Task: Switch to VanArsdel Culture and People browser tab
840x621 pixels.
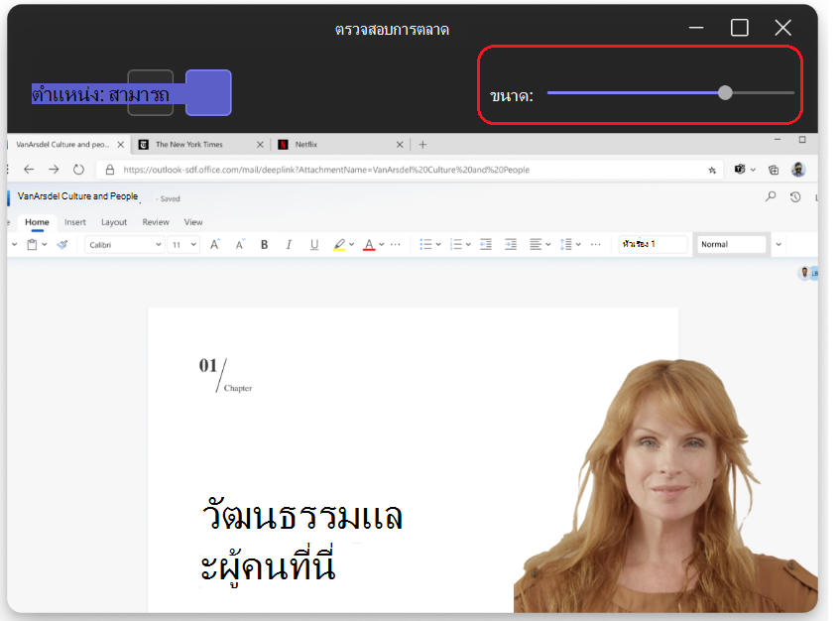Action: click(x=62, y=145)
